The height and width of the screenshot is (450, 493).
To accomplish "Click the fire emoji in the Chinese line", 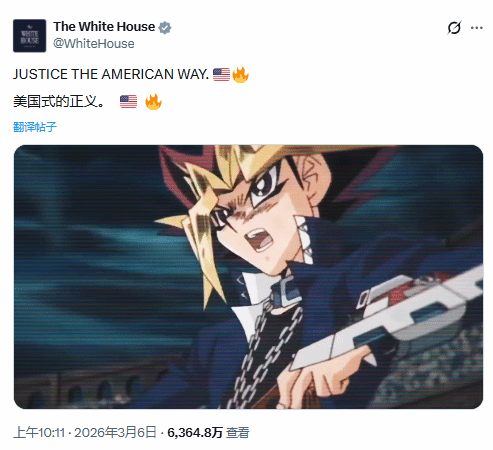I will point(153,102).
